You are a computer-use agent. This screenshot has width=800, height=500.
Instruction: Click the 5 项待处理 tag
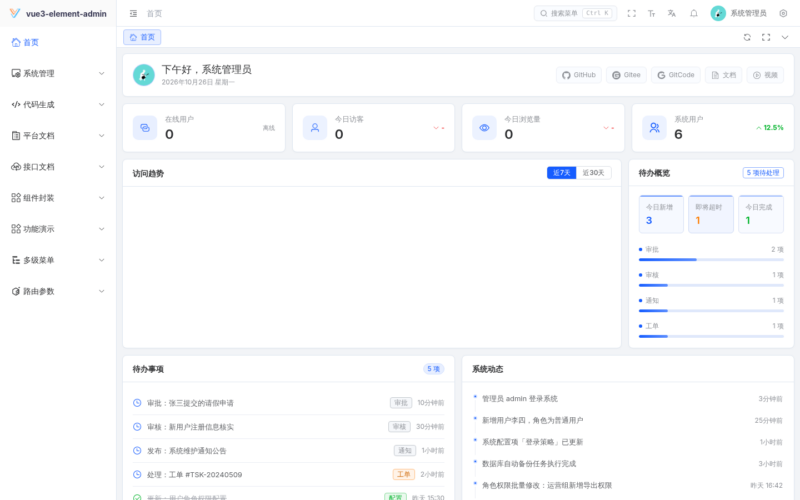tap(763, 173)
